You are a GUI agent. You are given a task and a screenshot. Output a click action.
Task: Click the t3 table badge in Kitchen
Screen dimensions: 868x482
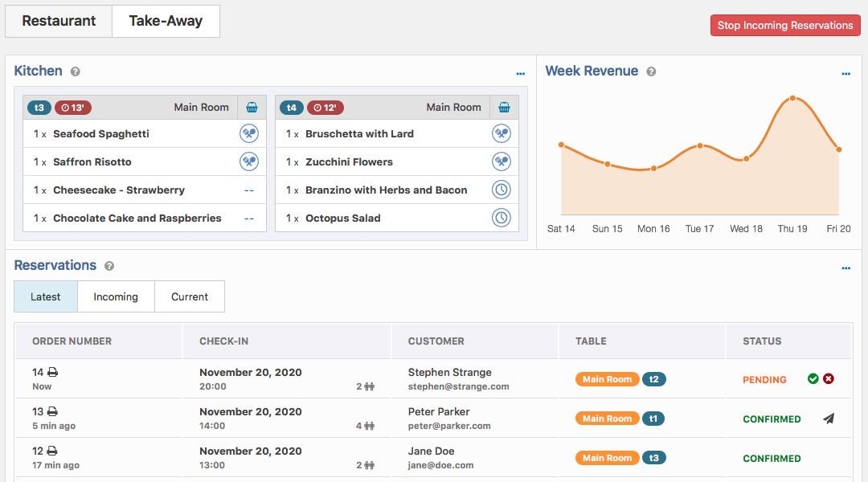point(39,108)
